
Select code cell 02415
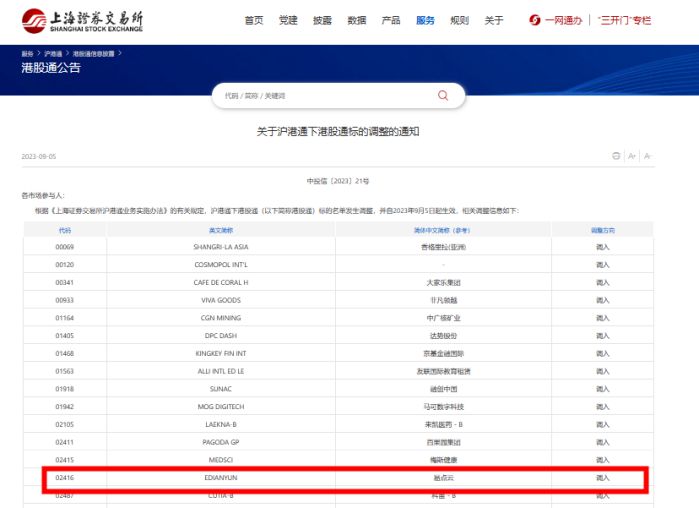pyautogui.click(x=65, y=460)
